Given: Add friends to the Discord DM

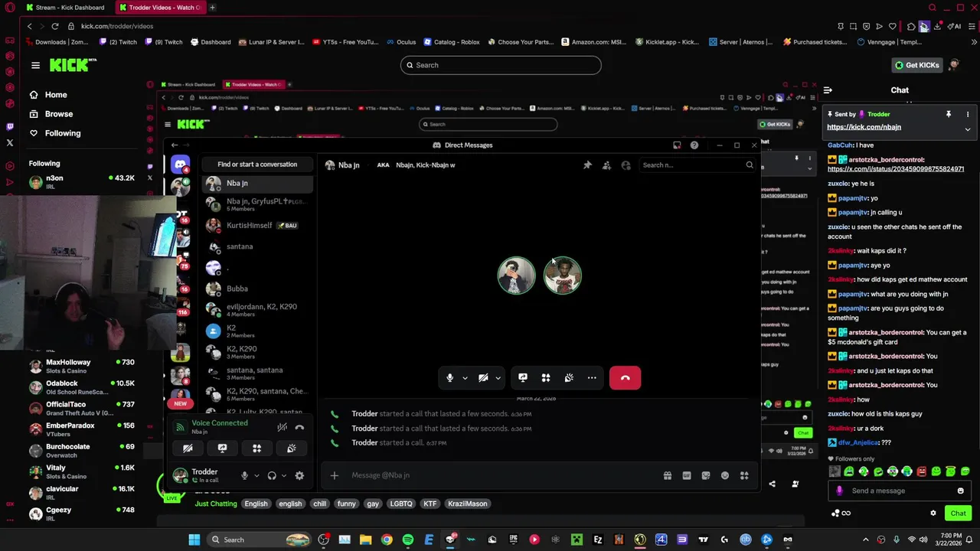Looking at the screenshot, I should [x=606, y=165].
